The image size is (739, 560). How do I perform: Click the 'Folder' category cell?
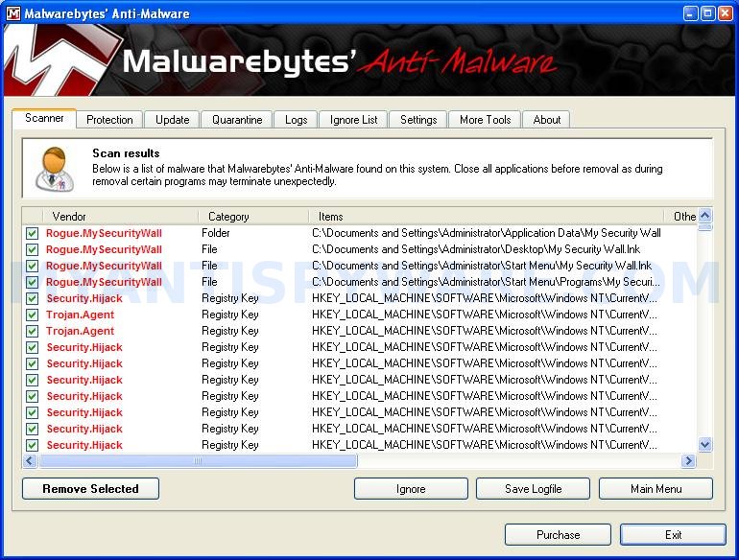[x=215, y=233]
